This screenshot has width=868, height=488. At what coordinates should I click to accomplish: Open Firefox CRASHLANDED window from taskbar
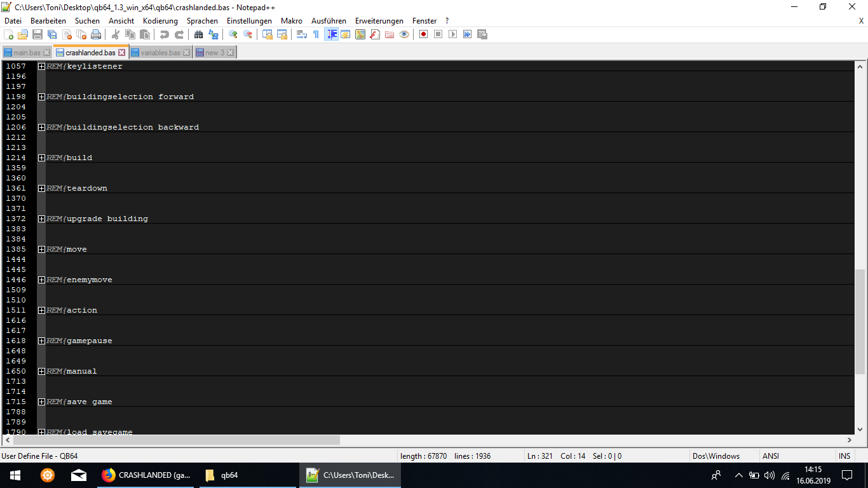(146, 475)
